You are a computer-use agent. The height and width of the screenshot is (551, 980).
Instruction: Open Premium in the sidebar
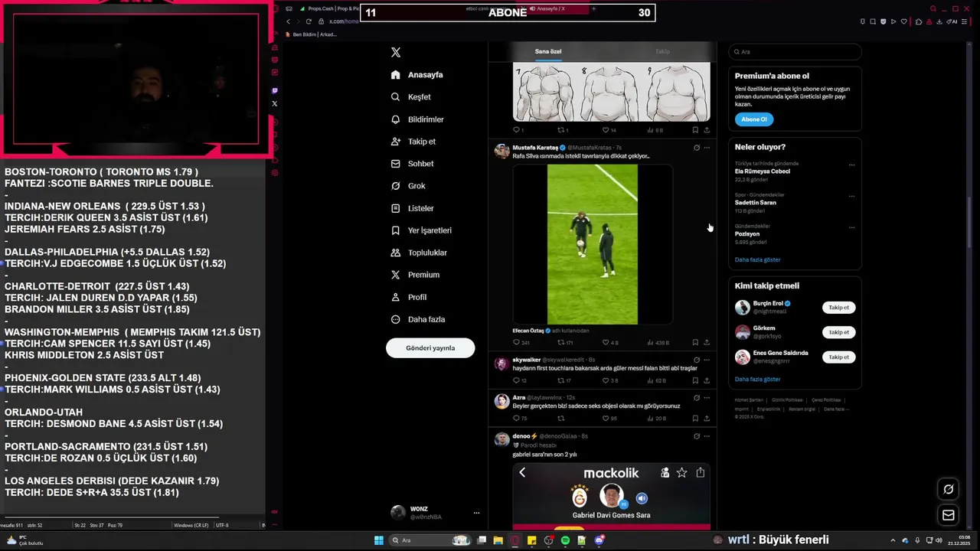point(415,275)
